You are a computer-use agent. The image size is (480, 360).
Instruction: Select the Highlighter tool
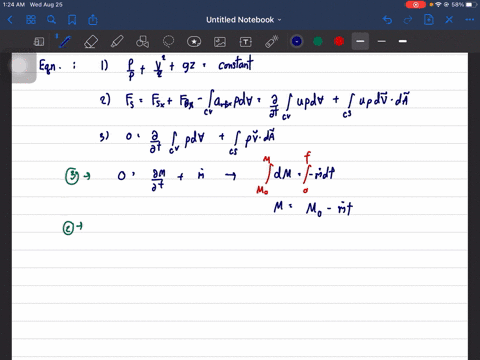pos(117,42)
